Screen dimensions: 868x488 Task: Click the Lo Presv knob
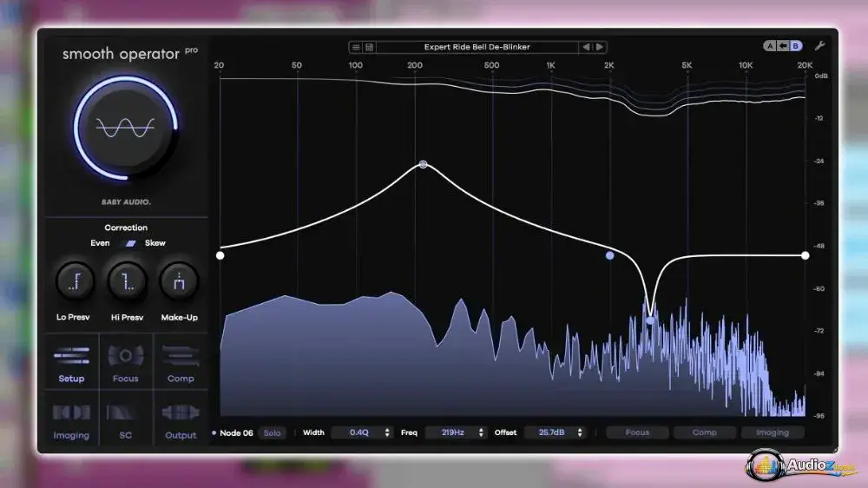pos(75,281)
